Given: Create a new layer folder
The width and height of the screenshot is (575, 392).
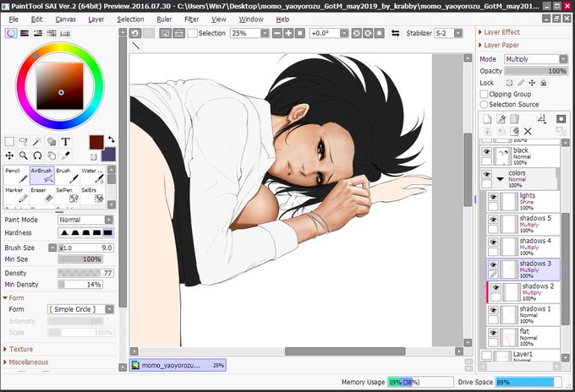Looking at the screenshot, I should tap(514, 119).
